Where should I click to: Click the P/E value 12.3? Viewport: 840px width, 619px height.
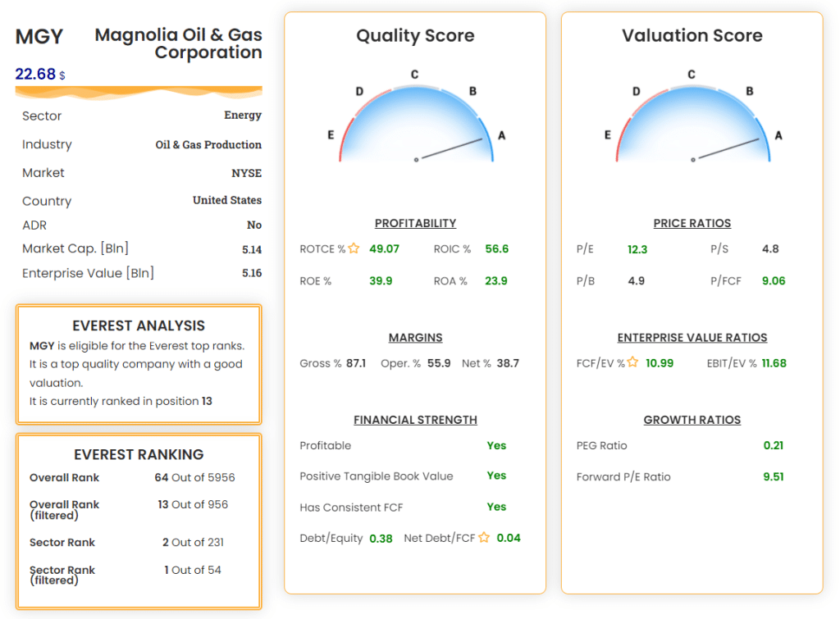click(x=637, y=249)
